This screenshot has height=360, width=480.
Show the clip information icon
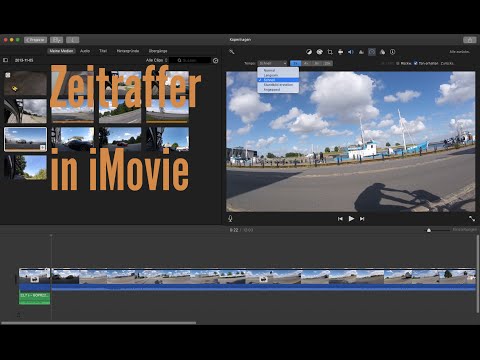[393, 52]
